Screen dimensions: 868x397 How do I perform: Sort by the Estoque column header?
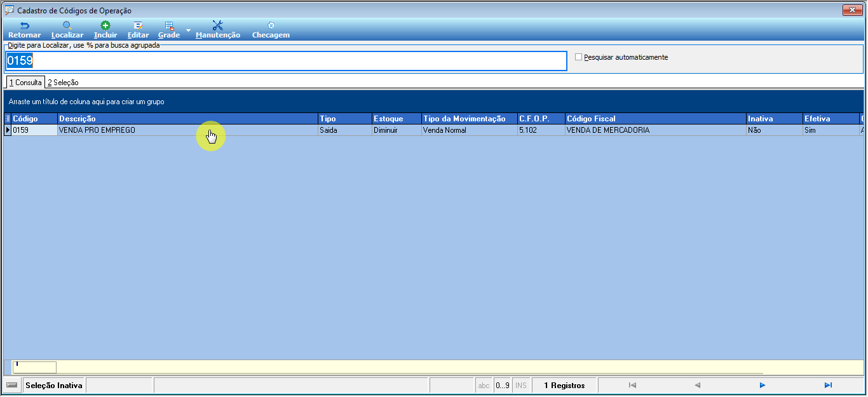397,119
